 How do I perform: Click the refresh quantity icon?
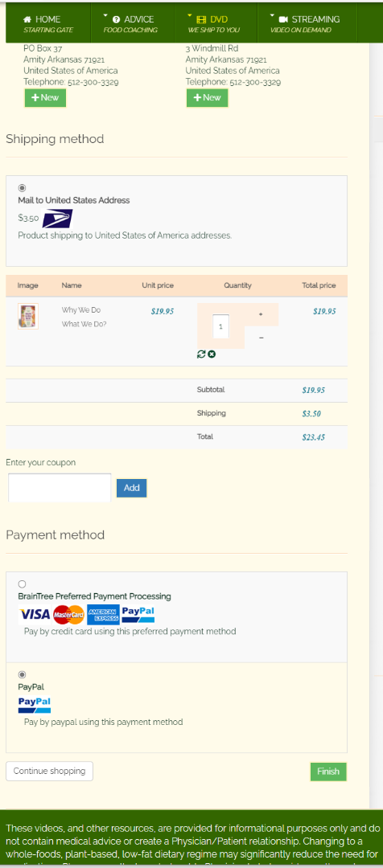point(201,354)
